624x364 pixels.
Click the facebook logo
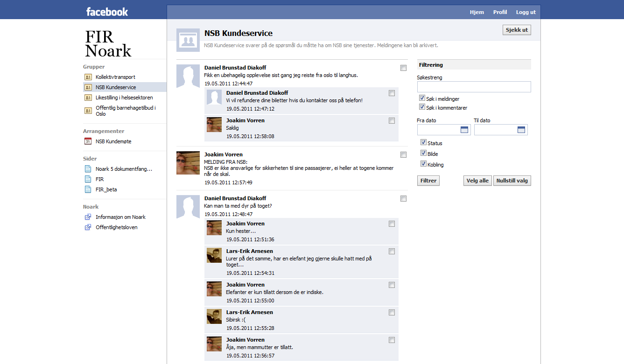pyautogui.click(x=107, y=12)
